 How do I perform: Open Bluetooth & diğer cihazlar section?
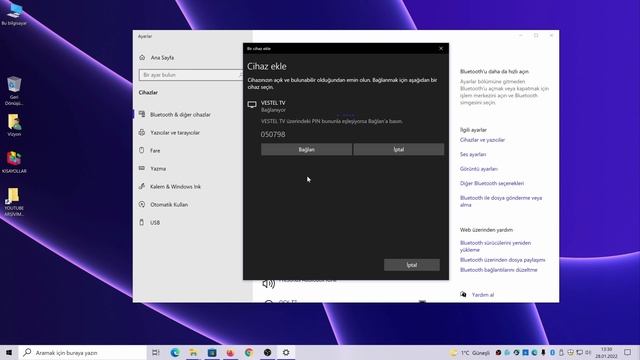(x=180, y=115)
